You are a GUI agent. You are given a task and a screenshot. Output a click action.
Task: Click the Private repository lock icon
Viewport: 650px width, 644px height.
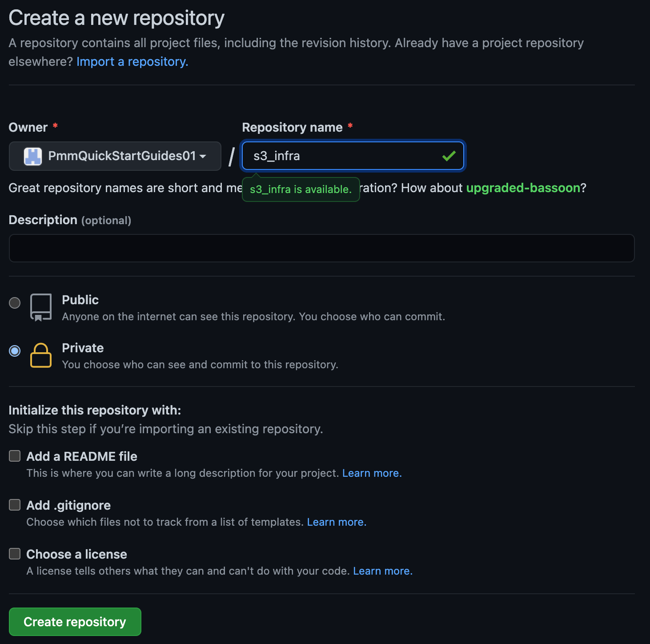point(41,355)
